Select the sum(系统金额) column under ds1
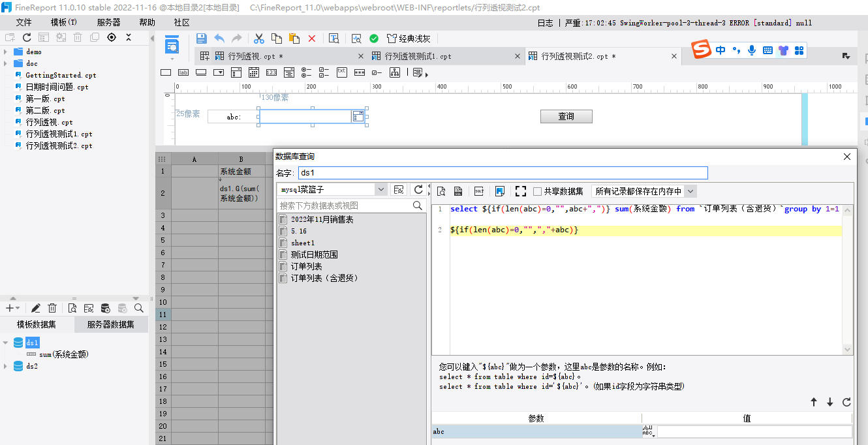Viewport: 868px width, 445px height. 63,354
